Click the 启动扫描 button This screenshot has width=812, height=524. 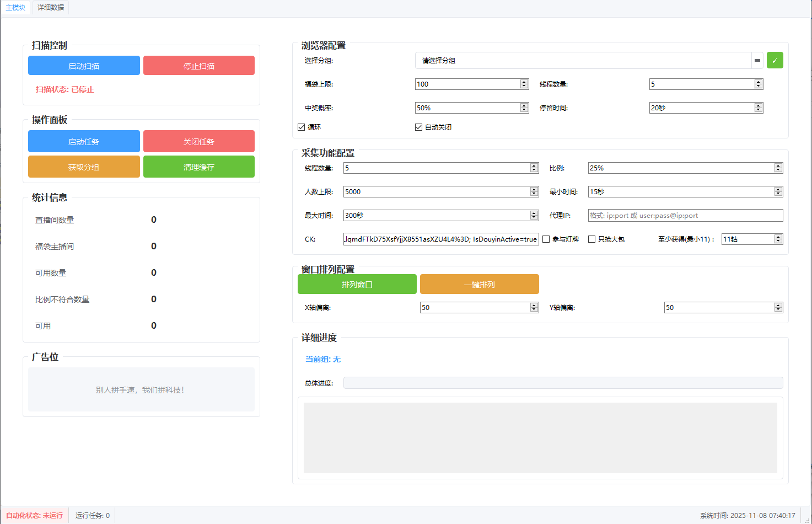click(x=84, y=65)
